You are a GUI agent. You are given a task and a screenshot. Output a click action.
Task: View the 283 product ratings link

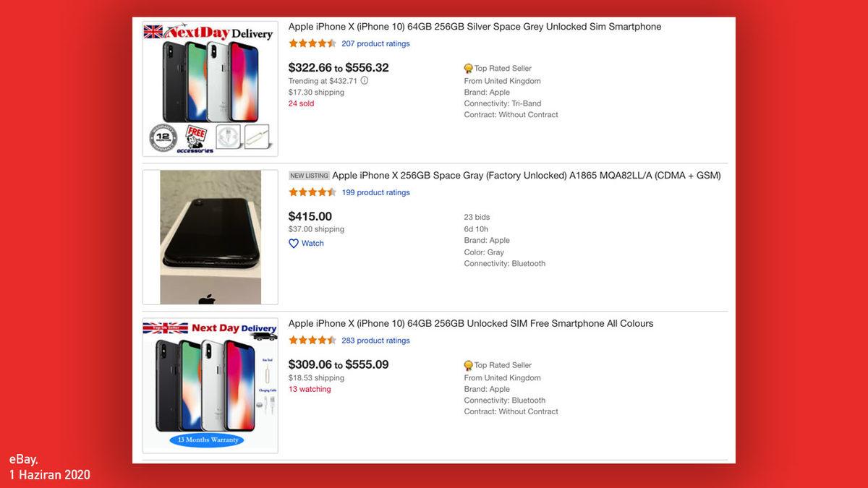pos(375,341)
